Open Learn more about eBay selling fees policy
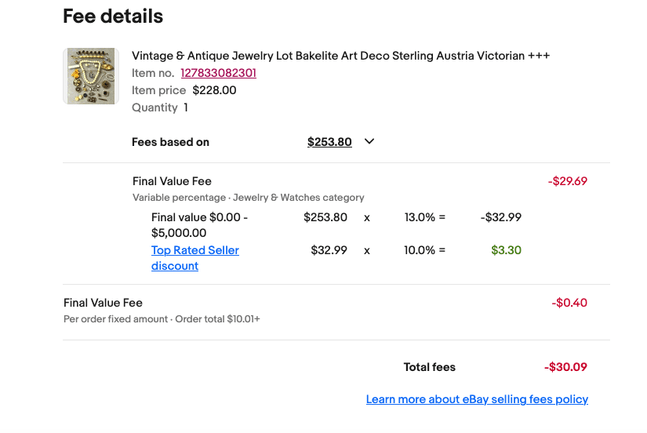The width and height of the screenshot is (647, 433). point(477,399)
